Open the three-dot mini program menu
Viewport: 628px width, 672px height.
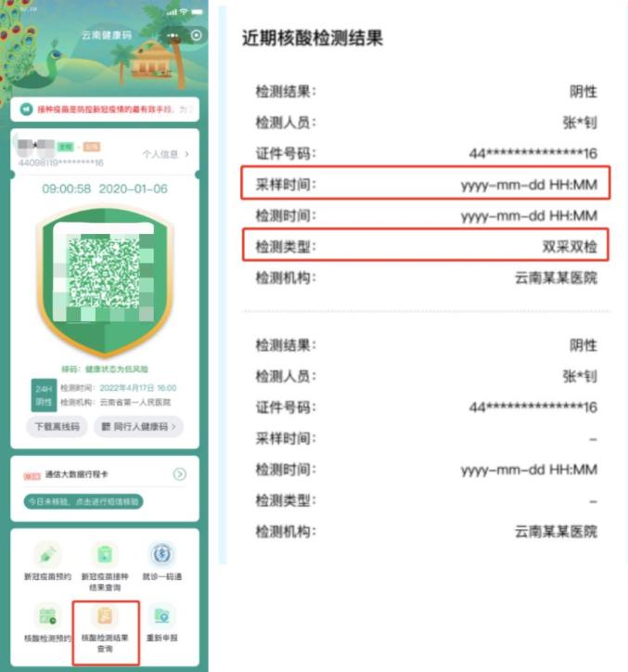pyautogui.click(x=173, y=35)
